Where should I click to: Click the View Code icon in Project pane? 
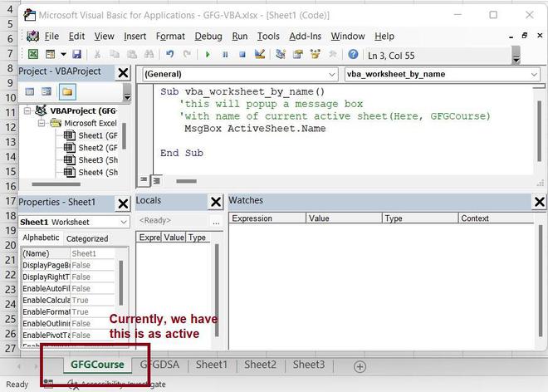(30, 91)
